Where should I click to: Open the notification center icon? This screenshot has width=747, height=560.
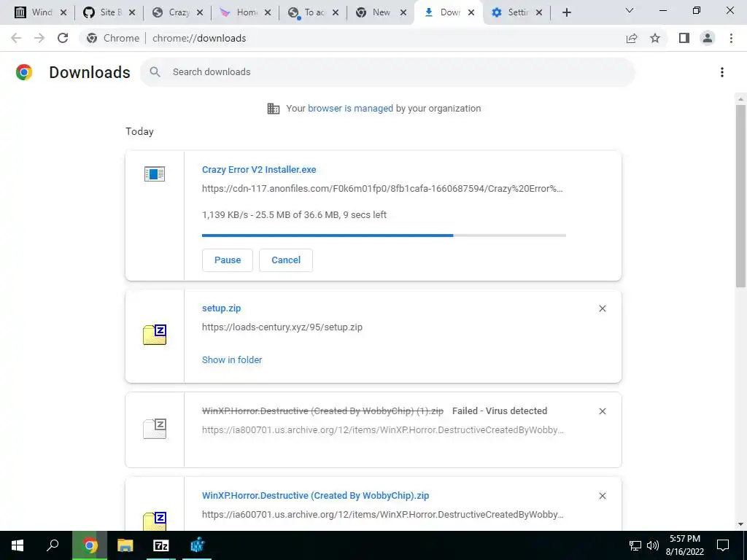pos(723,545)
